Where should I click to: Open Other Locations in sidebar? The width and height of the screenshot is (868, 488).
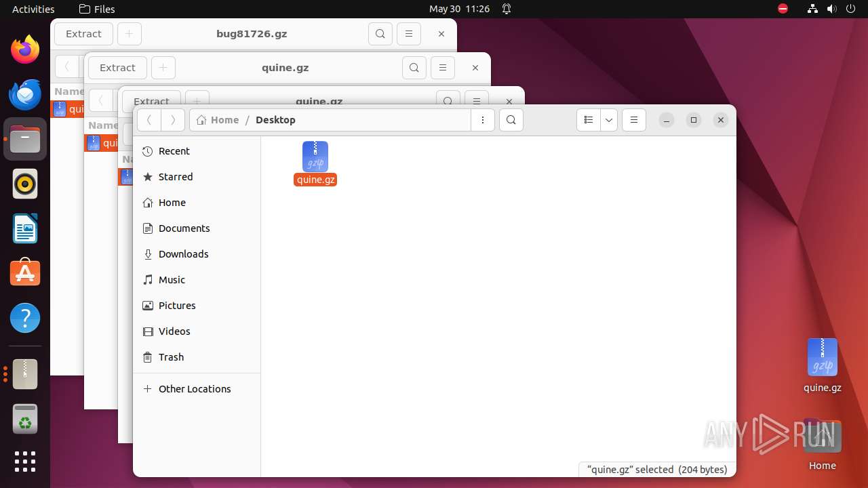(x=197, y=389)
